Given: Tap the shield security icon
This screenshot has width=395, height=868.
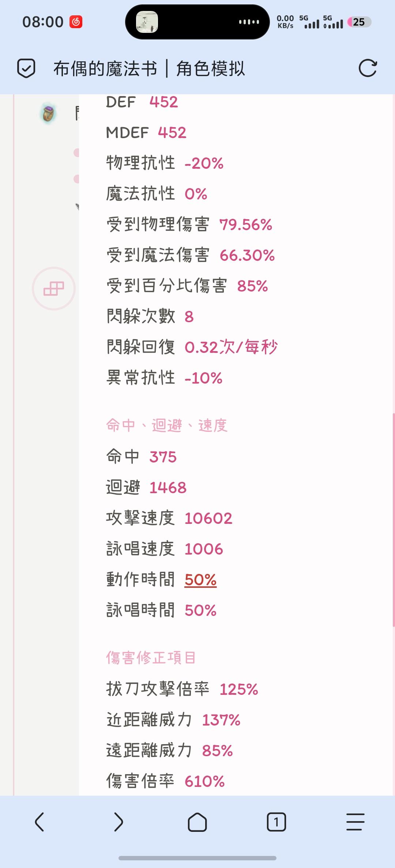Looking at the screenshot, I should point(26,68).
